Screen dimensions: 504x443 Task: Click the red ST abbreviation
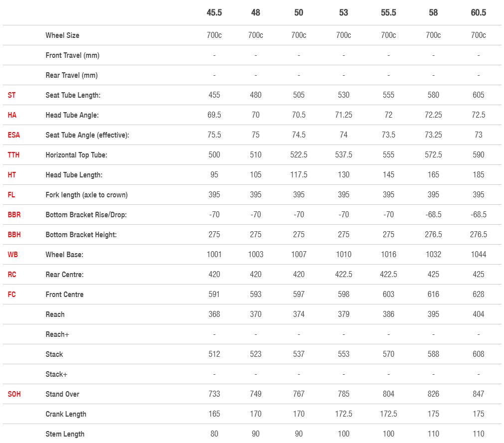pos(11,95)
